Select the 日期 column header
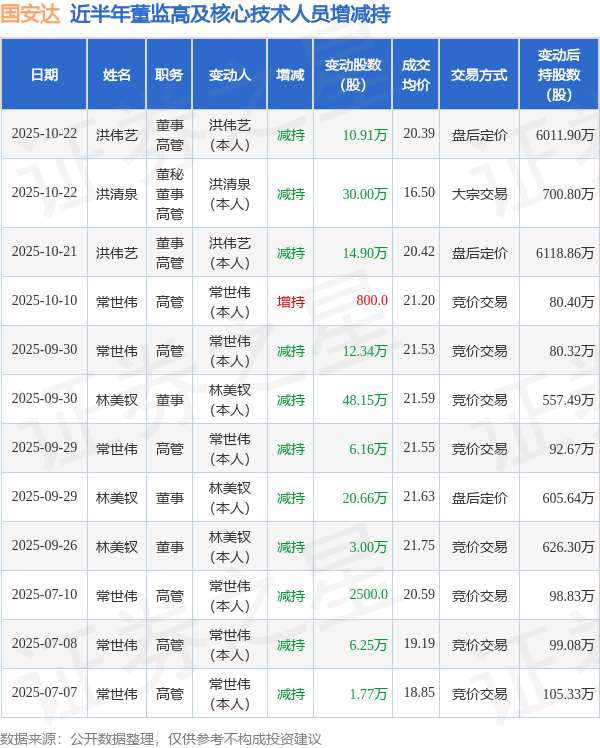The width and height of the screenshot is (600, 748). (x=44, y=75)
